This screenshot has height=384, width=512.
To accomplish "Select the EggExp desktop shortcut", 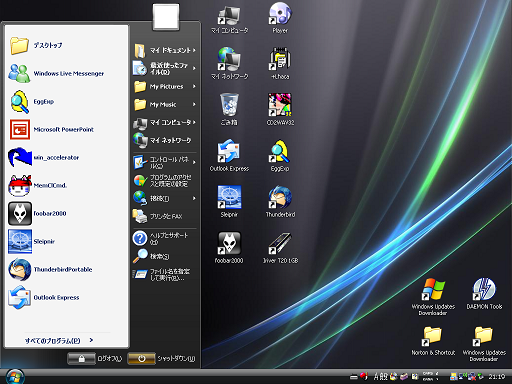I will (x=280, y=156).
